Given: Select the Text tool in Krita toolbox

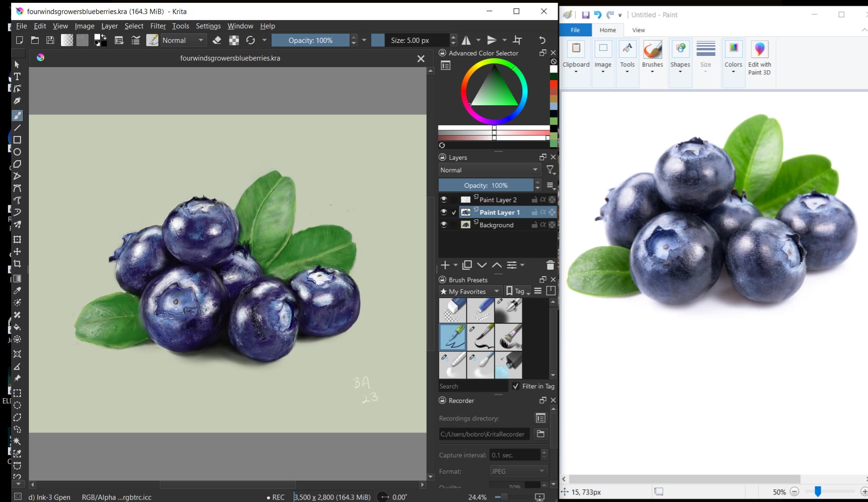Looking at the screenshot, I should coord(17,76).
